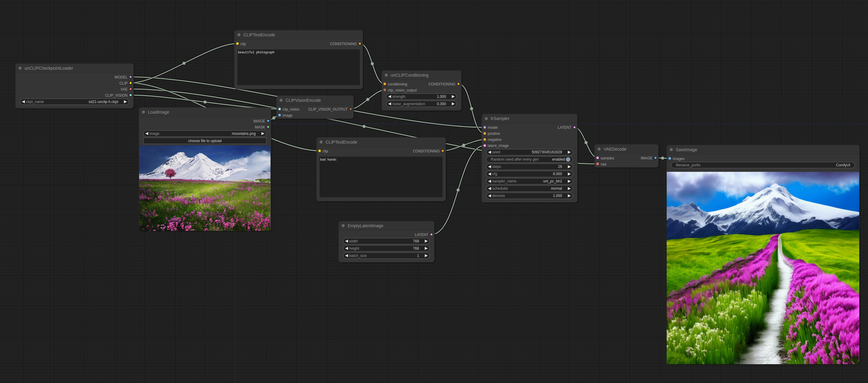The height and width of the screenshot is (383, 868).
Task: Open the ckpt_name checkpoint selector
Action: (x=74, y=102)
